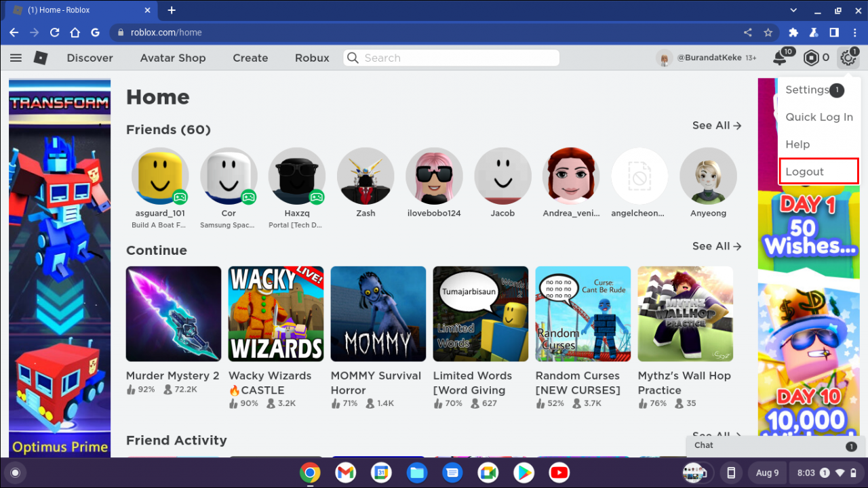Screen dimensions: 868x488
Task: Open the browser tab search chevron
Action: [793, 10]
